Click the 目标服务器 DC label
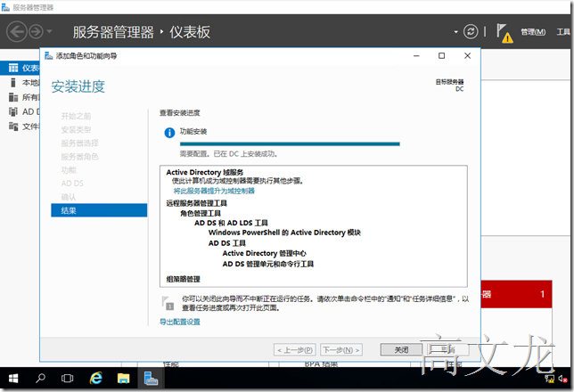 449,86
